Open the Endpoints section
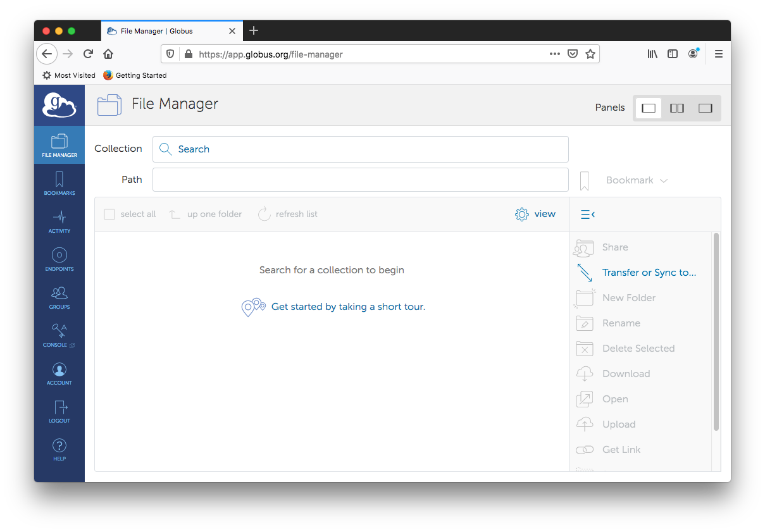 [59, 259]
